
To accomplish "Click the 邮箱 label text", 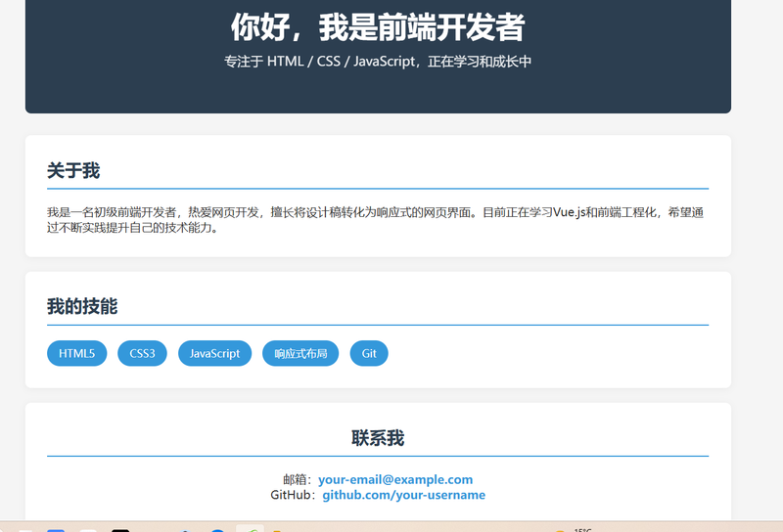I will (x=297, y=479).
